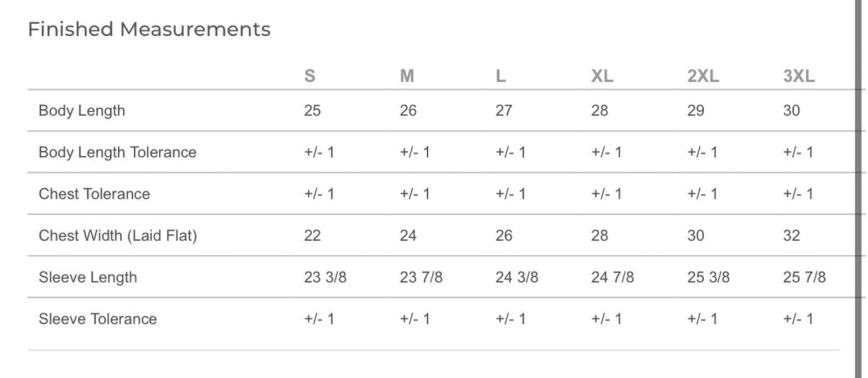Image resolution: width=868 pixels, height=378 pixels.
Task: Select the M size column header
Action: (x=407, y=77)
